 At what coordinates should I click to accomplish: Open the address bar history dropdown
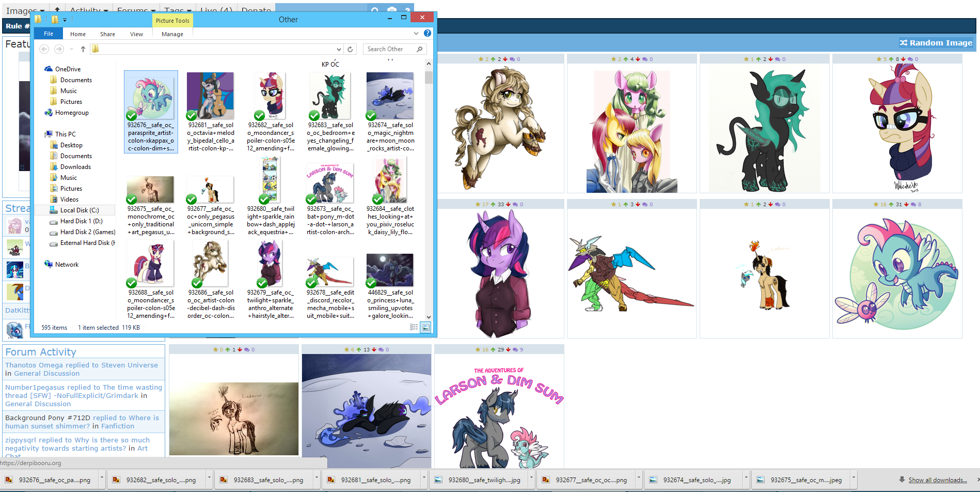pyautogui.click(x=339, y=49)
